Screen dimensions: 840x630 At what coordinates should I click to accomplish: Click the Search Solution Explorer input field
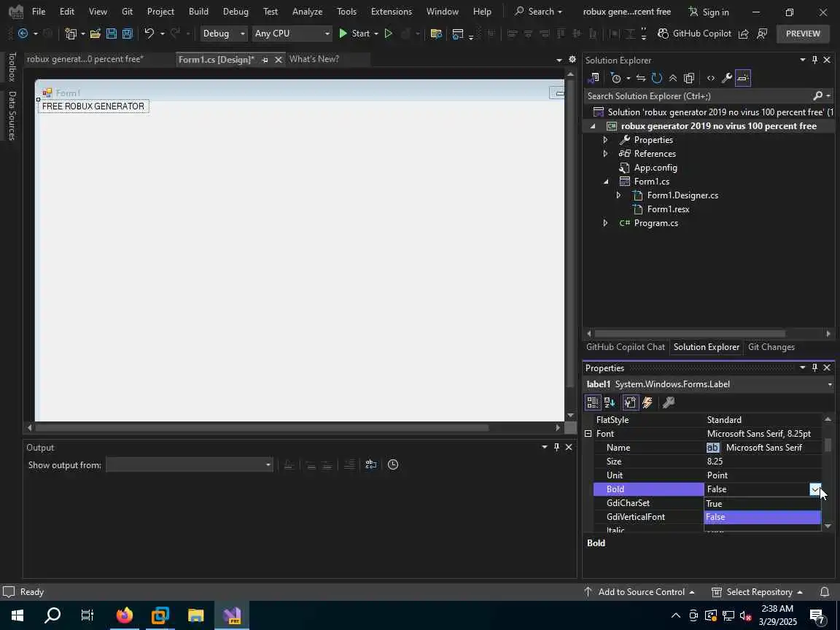pos(699,96)
